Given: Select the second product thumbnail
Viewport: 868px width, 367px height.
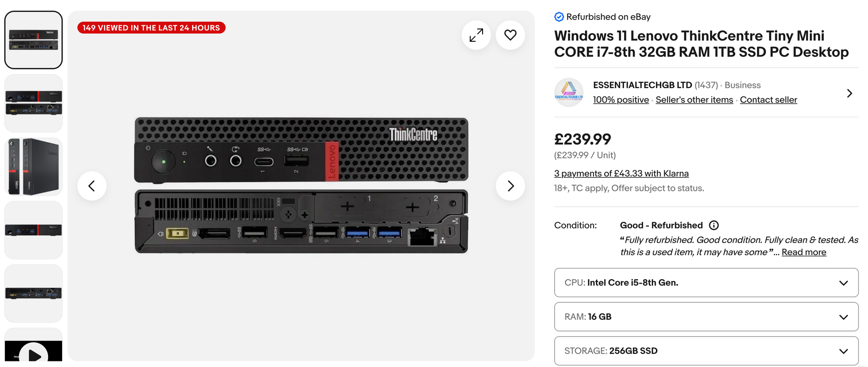Looking at the screenshot, I should pos(33,103).
